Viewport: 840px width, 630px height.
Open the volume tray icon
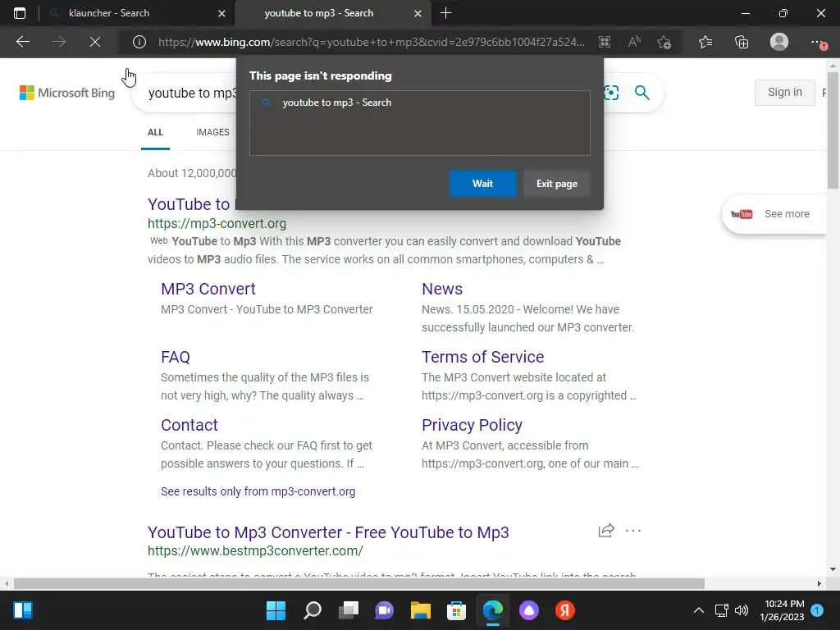point(742,610)
